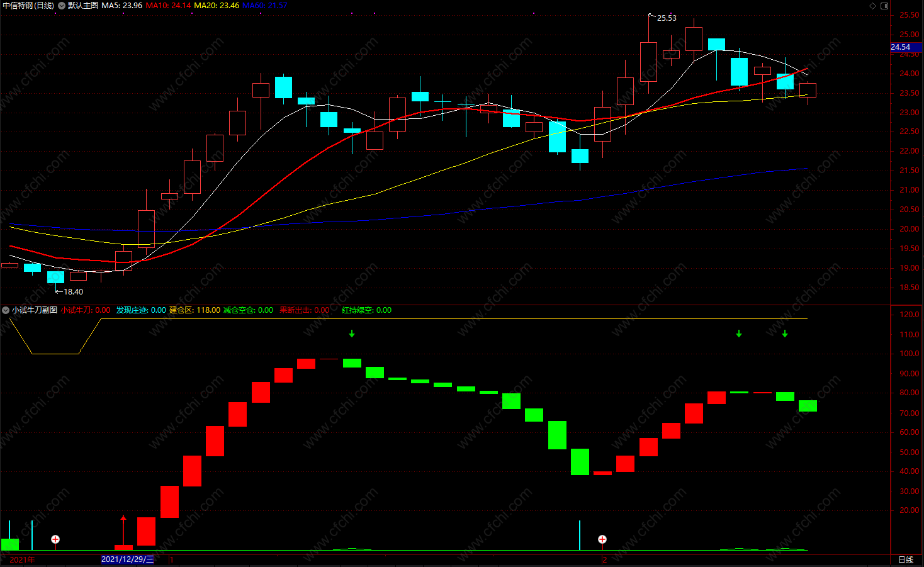Screen dimensions: 924x567
Task: Click the rightmost green down-arrow signal
Action: pyautogui.click(x=785, y=334)
